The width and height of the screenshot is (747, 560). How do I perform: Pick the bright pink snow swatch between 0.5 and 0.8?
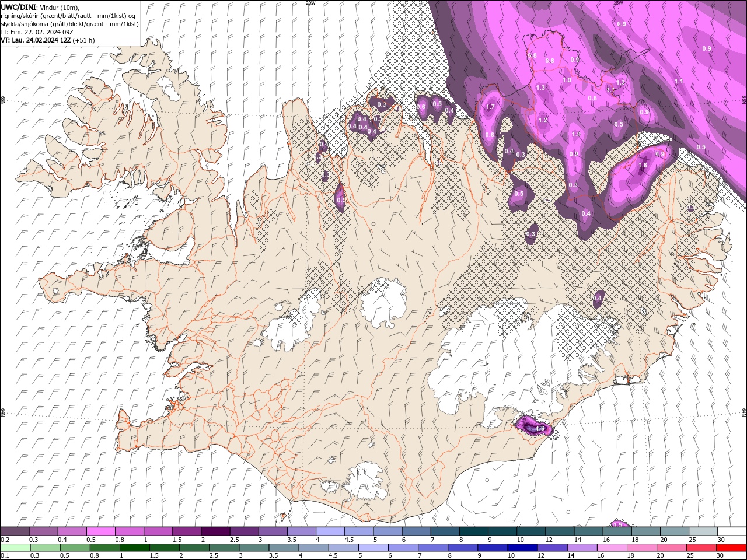click(x=100, y=531)
